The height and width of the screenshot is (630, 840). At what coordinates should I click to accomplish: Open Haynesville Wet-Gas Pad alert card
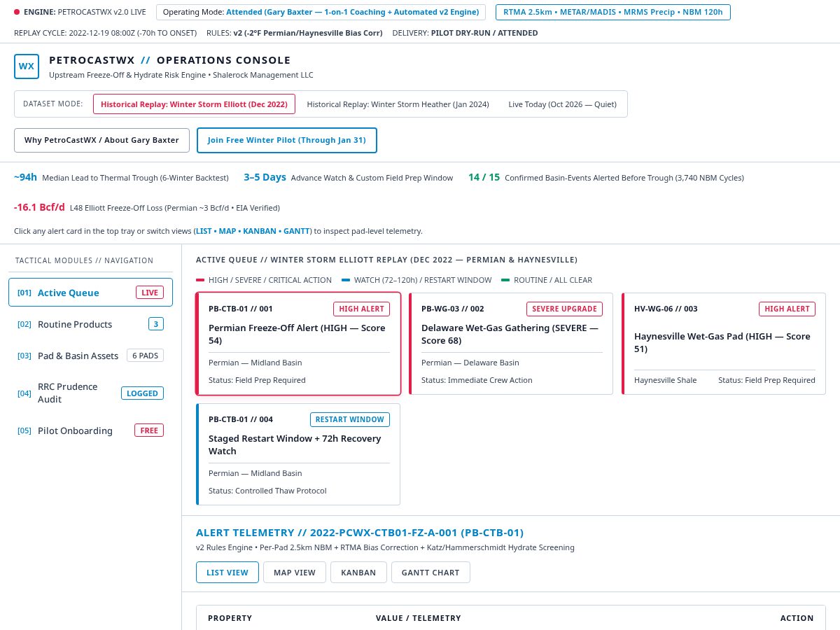(x=724, y=344)
